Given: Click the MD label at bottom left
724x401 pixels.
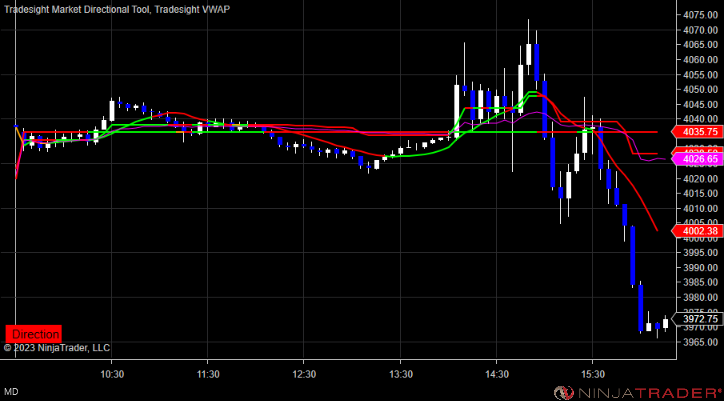Looking at the screenshot, I should (11, 392).
